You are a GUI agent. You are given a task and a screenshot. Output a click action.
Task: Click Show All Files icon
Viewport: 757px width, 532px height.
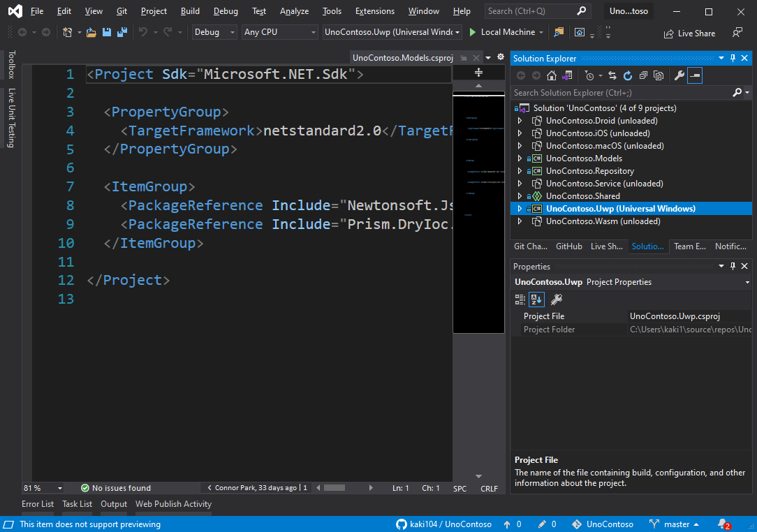(659, 75)
